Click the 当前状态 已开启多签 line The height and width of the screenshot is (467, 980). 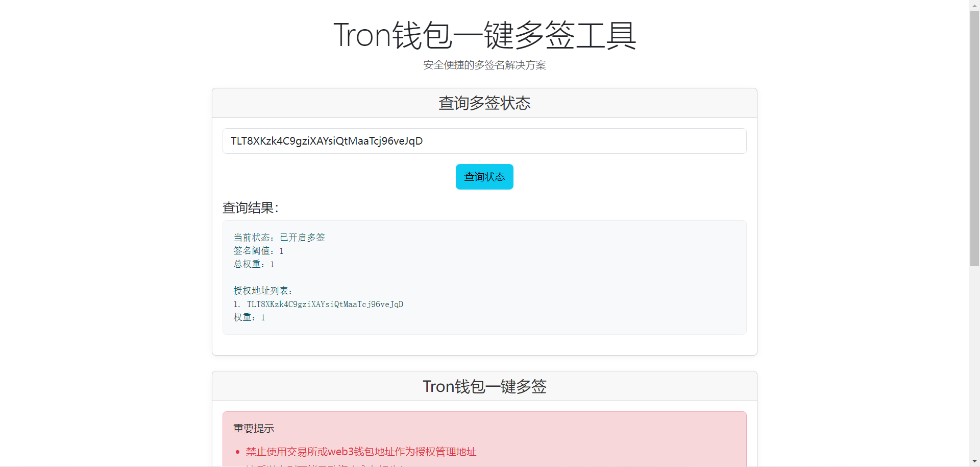279,238
